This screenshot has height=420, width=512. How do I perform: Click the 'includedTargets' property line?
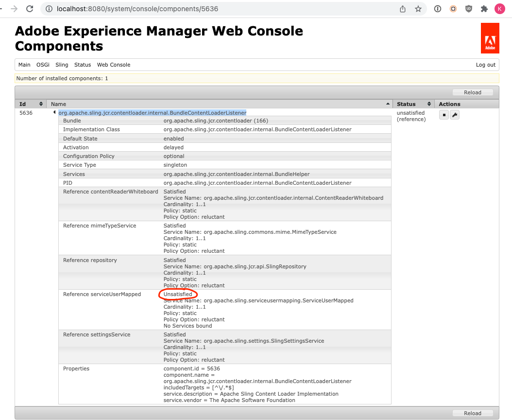(x=199, y=387)
